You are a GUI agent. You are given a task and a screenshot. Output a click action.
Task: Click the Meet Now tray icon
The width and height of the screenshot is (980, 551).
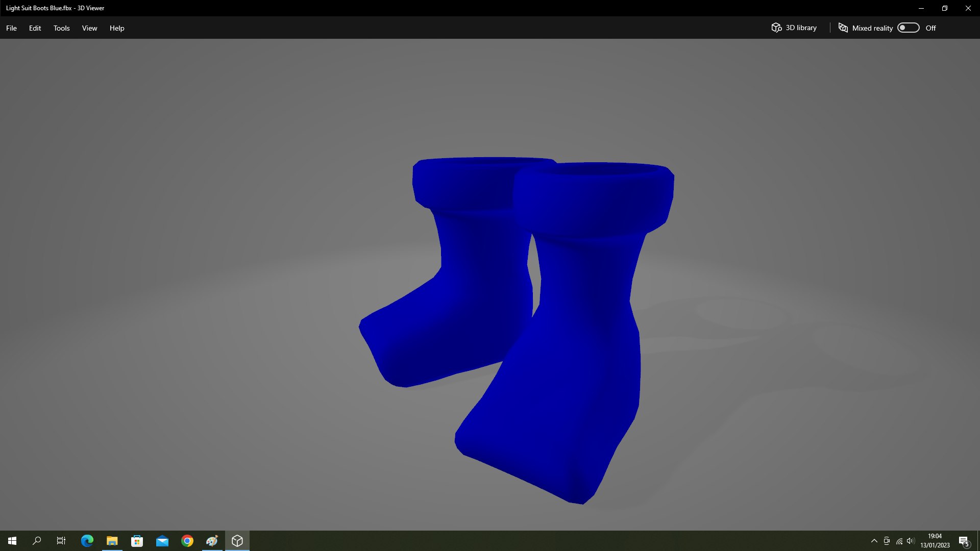pyautogui.click(x=887, y=541)
